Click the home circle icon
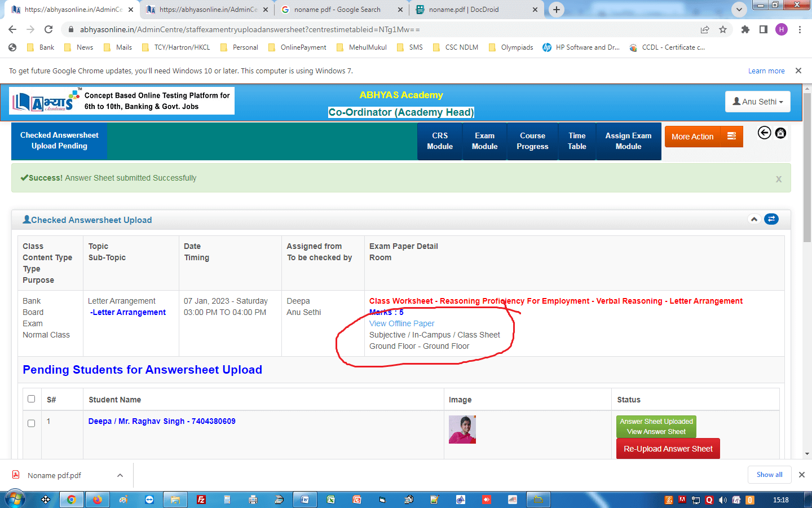The height and width of the screenshot is (508, 812). click(x=780, y=133)
